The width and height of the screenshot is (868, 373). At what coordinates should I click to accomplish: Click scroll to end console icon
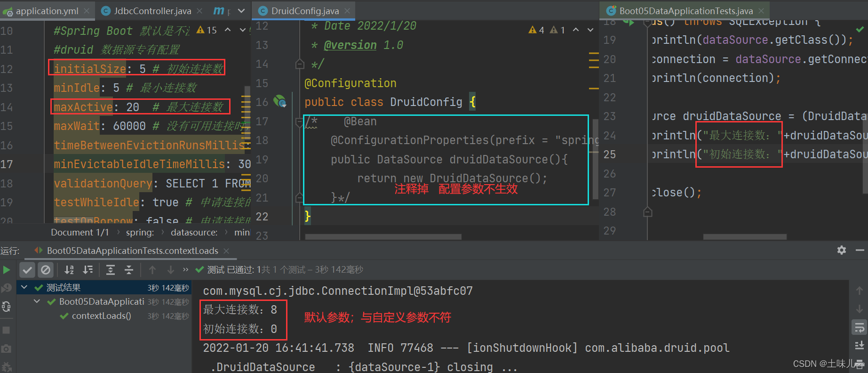pos(860,346)
